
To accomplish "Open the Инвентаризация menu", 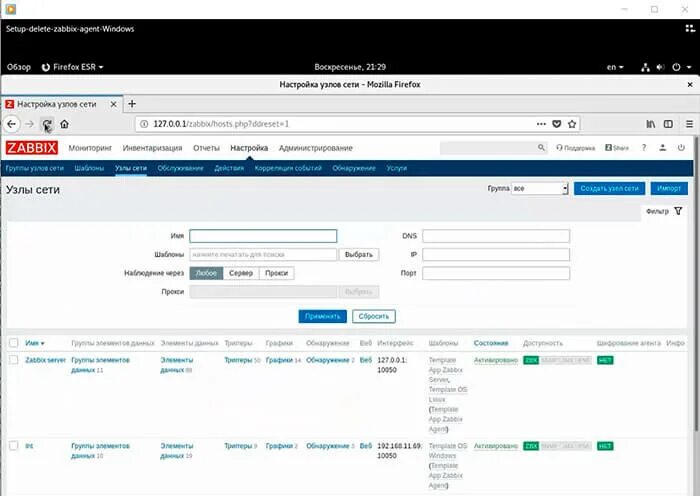I will pos(152,148).
